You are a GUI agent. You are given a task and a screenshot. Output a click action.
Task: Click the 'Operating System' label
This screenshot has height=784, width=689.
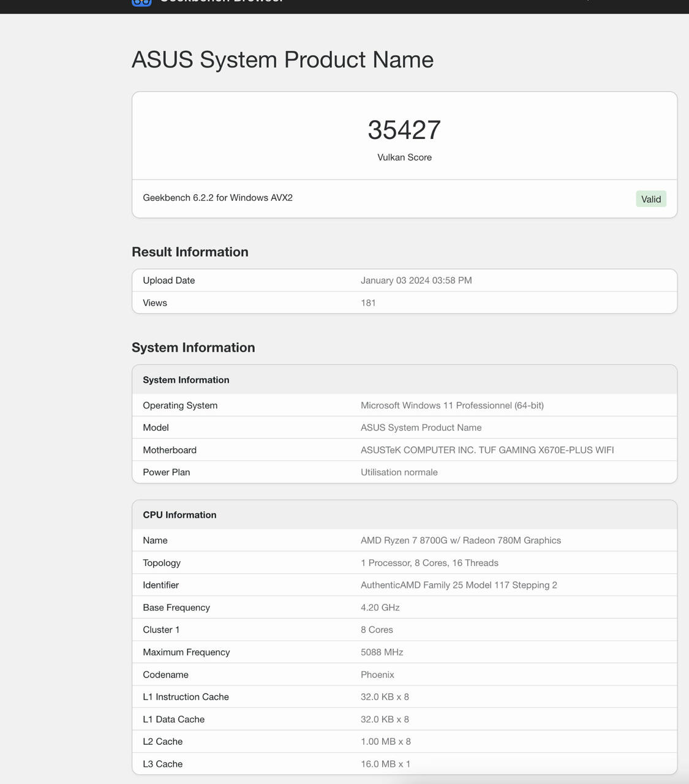(180, 405)
